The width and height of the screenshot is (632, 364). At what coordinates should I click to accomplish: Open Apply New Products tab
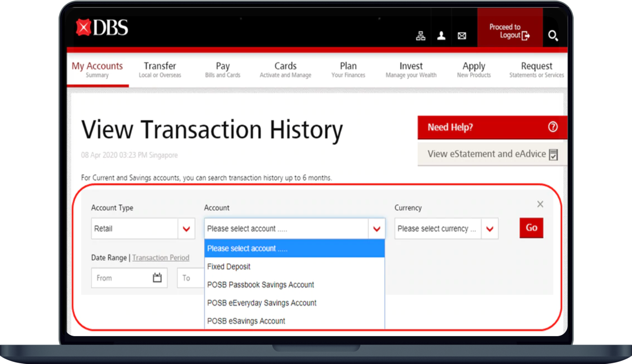pos(474,70)
